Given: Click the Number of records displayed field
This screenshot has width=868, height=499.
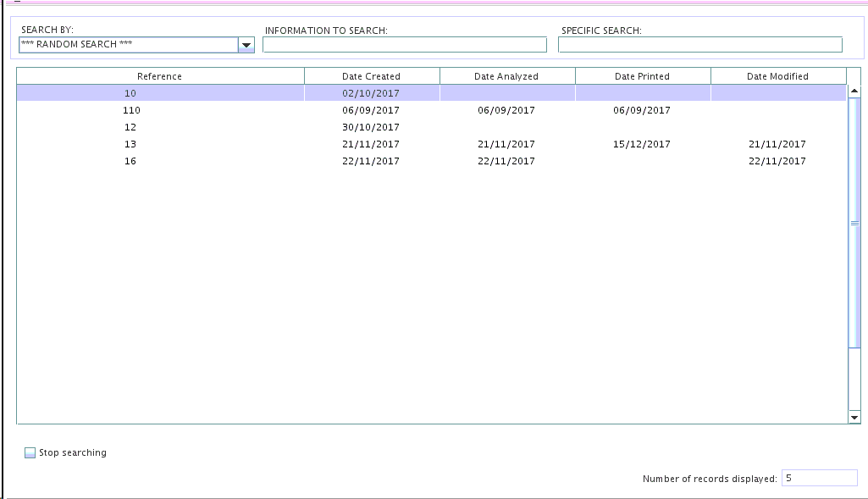Looking at the screenshot, I should tap(818, 479).
